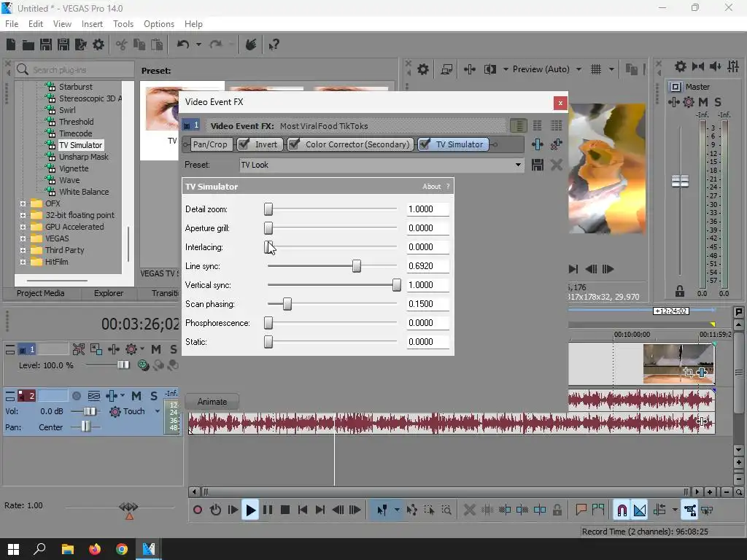Open the Edit menu
This screenshot has width=747, height=560.
(36, 24)
